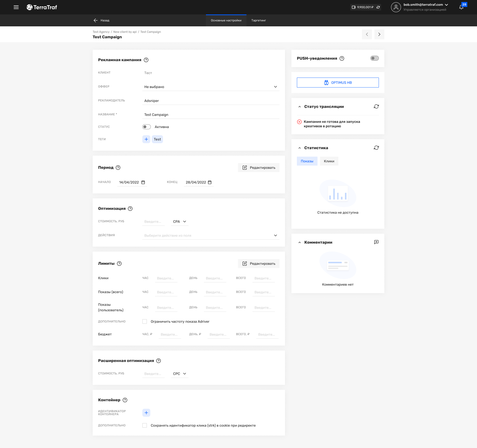Check Сохранять идентификатор клика option
The height and width of the screenshot is (448, 477).
(145, 425)
